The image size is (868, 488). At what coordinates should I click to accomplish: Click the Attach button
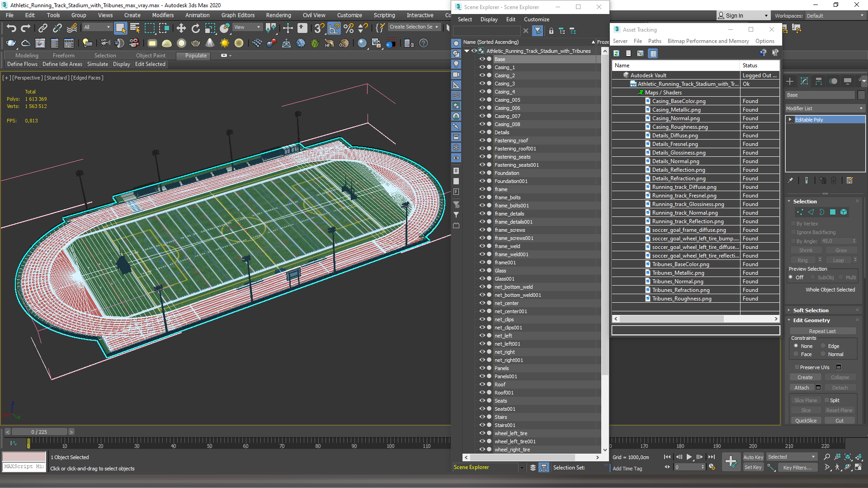click(802, 388)
